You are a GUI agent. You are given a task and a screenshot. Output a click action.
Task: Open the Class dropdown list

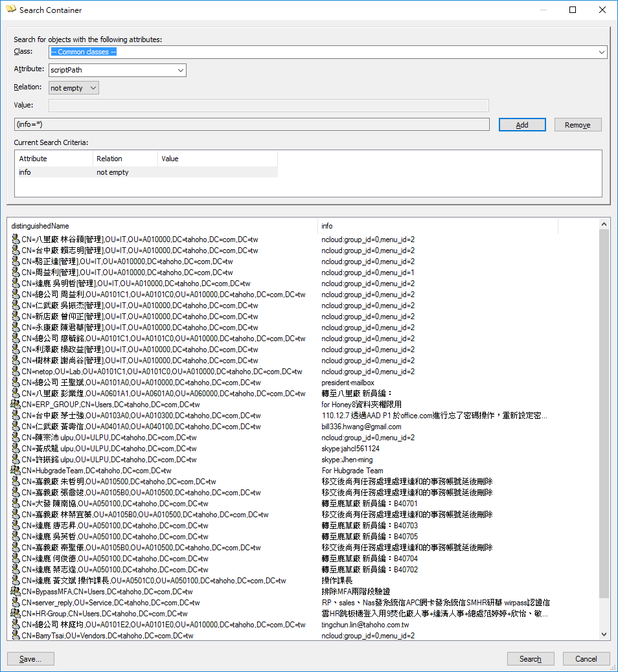tap(602, 52)
